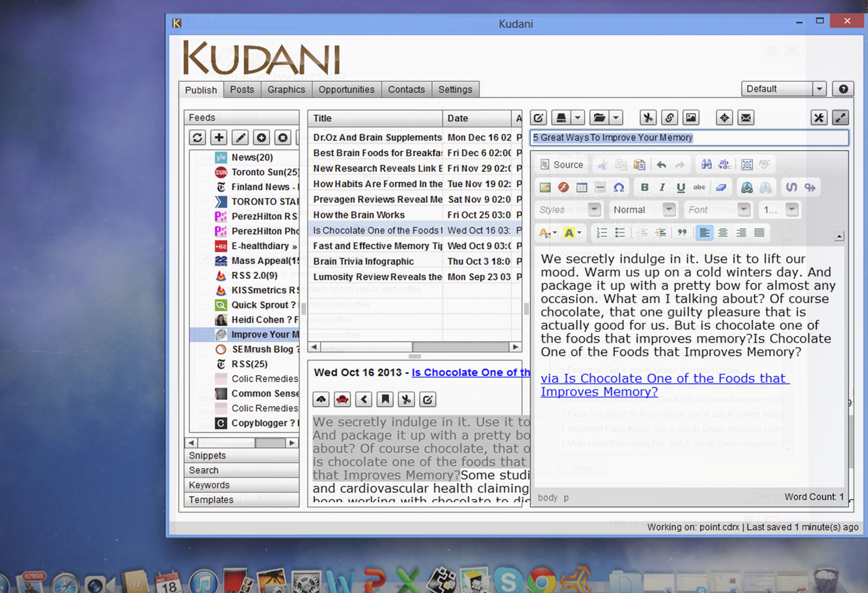Click the Replace text icon
Screen dimensions: 868x593
[724, 165]
